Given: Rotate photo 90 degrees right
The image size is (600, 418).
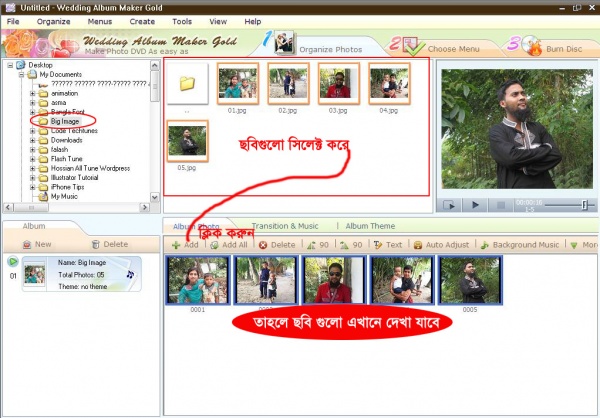Looking at the screenshot, I should point(351,245).
